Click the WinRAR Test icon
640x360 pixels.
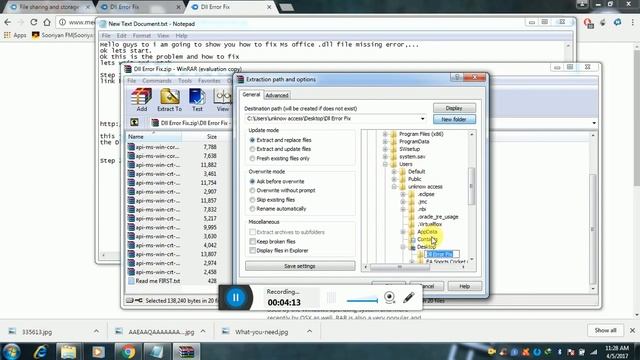(x=197, y=100)
